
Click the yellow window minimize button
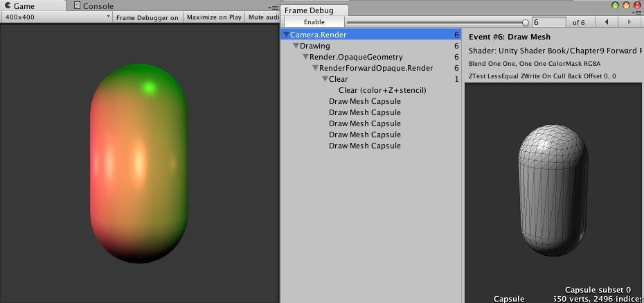click(x=626, y=6)
